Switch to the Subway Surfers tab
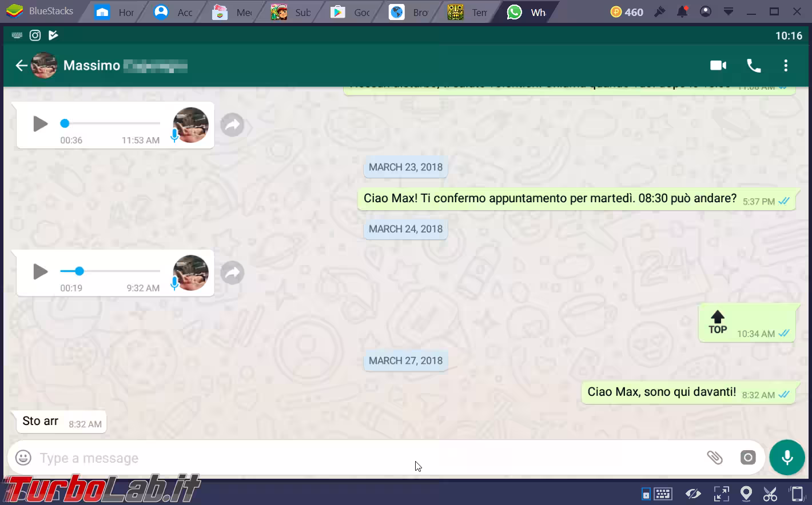This screenshot has height=505, width=812. (x=290, y=12)
